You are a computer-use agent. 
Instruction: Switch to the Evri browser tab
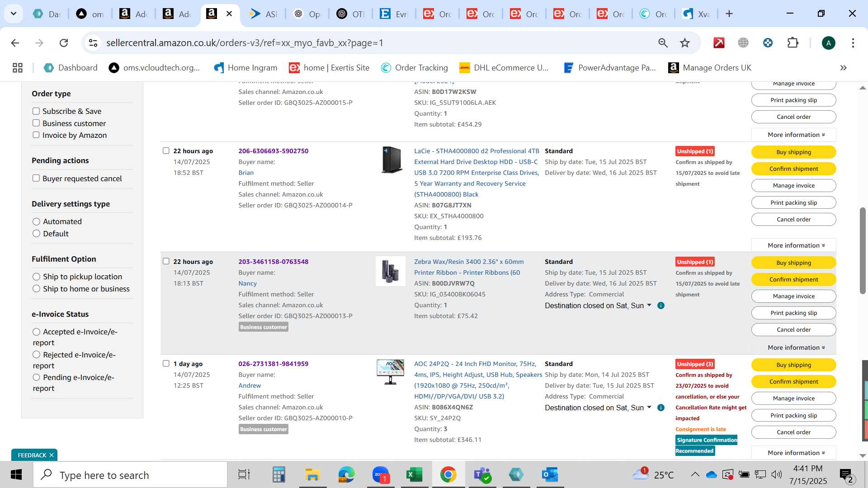[x=394, y=14]
